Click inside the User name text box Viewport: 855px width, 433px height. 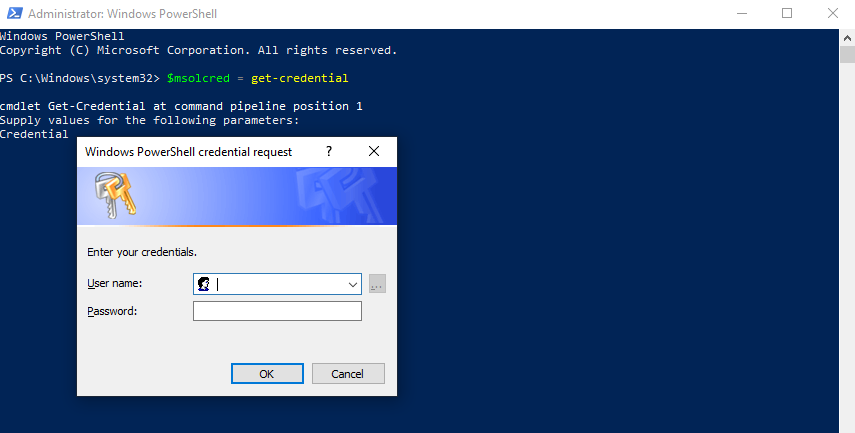pyautogui.click(x=280, y=284)
